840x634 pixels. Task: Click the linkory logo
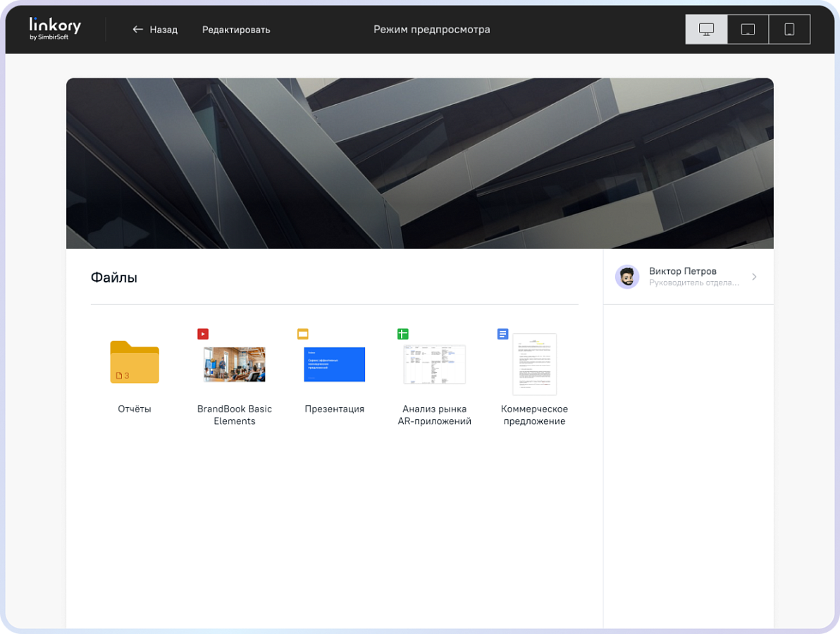click(55, 28)
